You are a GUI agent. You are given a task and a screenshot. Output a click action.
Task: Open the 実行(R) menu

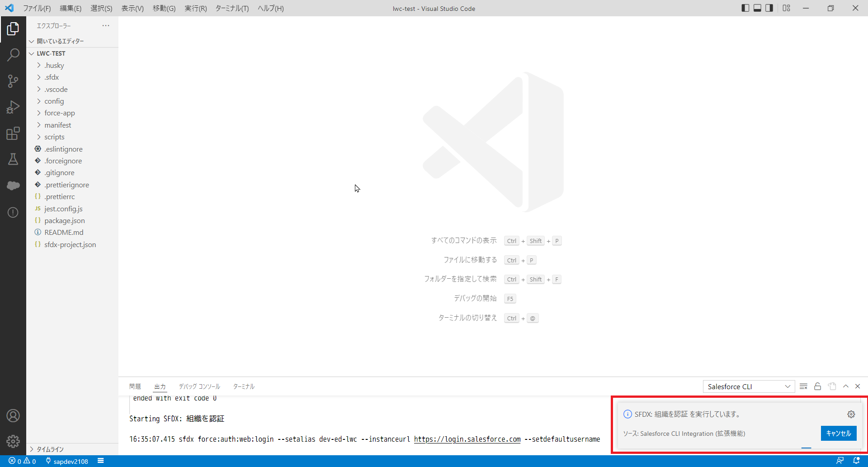click(196, 8)
